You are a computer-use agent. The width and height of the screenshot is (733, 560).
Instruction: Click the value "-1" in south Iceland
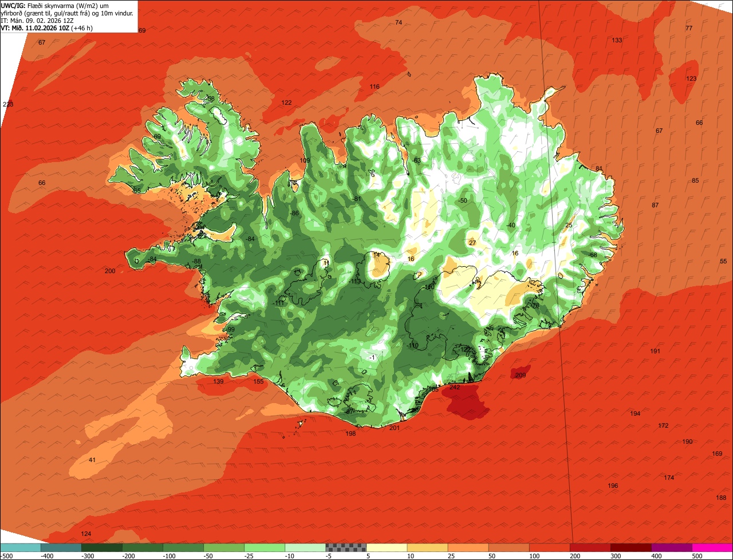[x=372, y=357]
